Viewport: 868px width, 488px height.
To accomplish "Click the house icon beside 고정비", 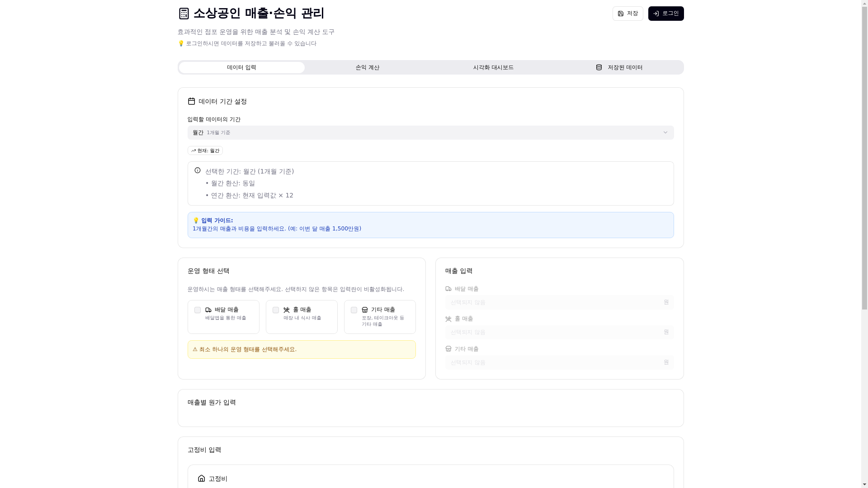I will [x=202, y=478].
